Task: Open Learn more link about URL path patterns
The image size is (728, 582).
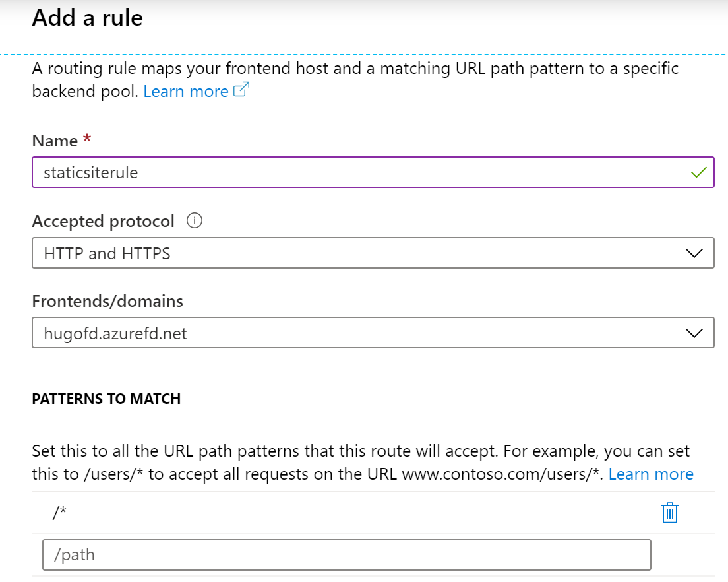Action: point(651,474)
